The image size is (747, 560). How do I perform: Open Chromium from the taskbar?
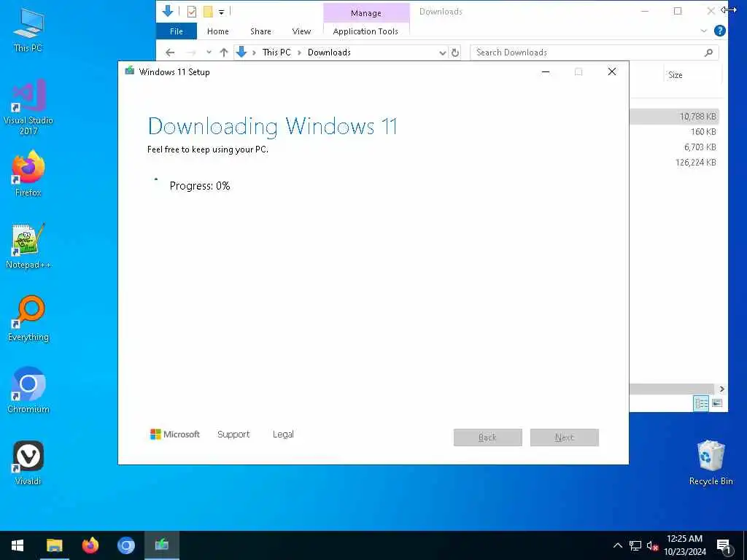[126, 545]
